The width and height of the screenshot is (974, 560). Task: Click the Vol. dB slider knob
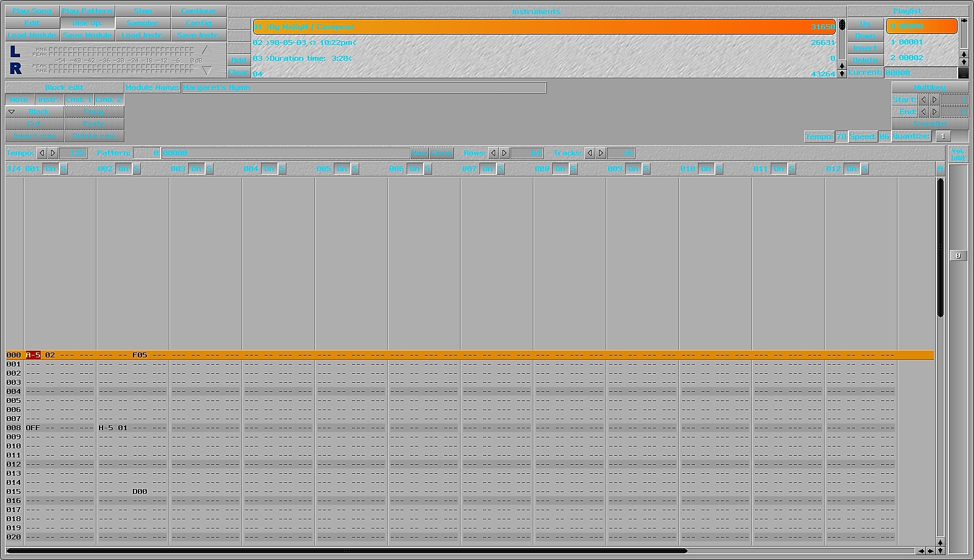[958, 256]
